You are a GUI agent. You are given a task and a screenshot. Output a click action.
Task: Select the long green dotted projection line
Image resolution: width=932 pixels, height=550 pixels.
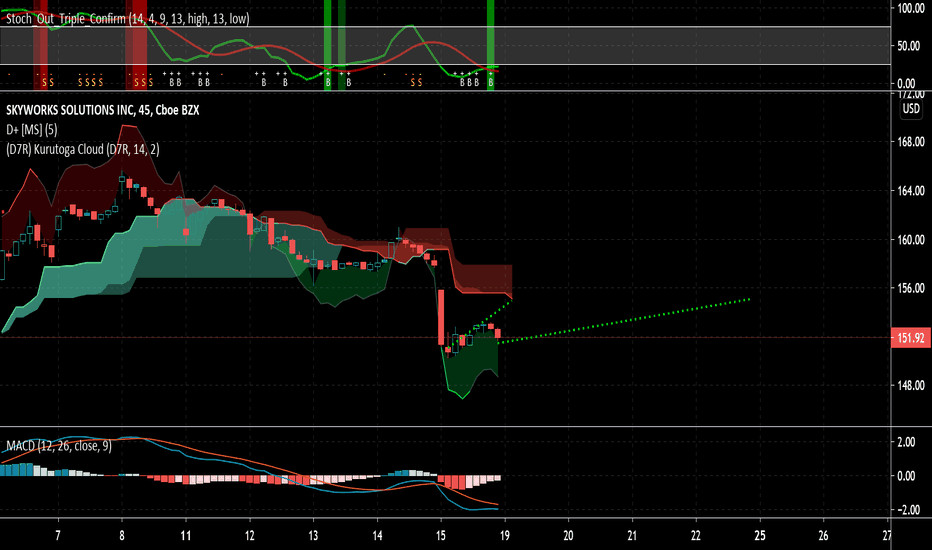624,321
